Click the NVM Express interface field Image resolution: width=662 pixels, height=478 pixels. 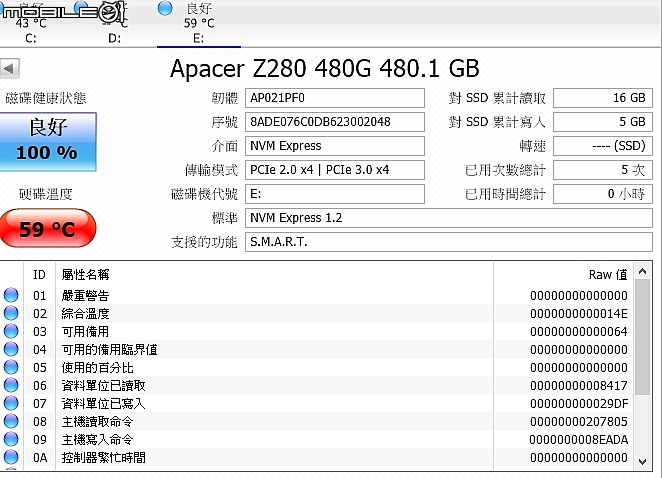[x=335, y=146]
